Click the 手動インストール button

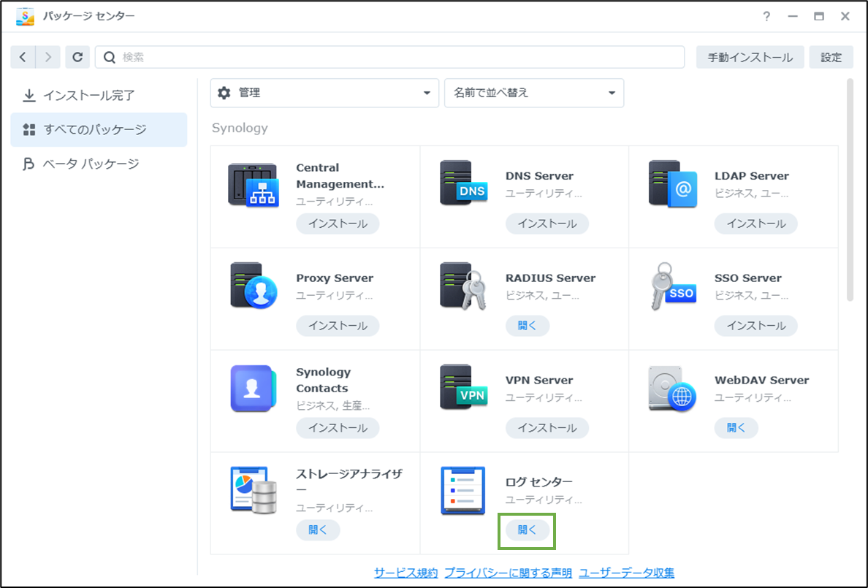point(750,57)
